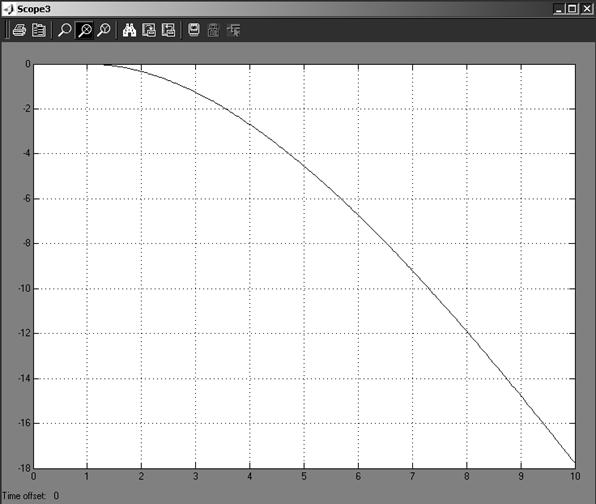Screen dimensions: 596x504
Task: Click the y-axis tick label -10
Action: [24, 288]
